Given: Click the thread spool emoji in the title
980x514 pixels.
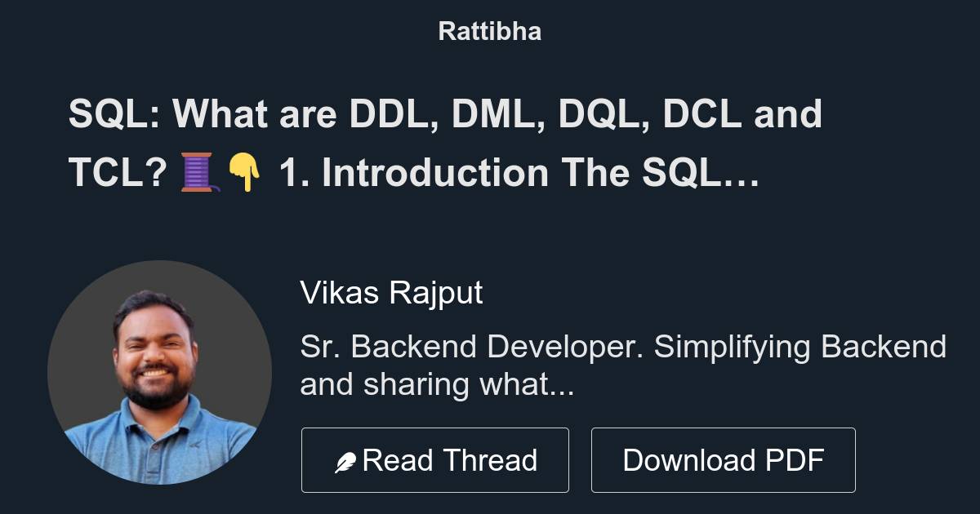Looking at the screenshot, I should [x=196, y=172].
